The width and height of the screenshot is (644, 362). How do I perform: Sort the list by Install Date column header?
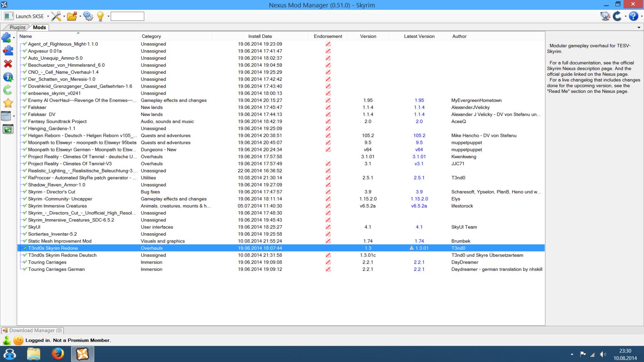(260, 36)
